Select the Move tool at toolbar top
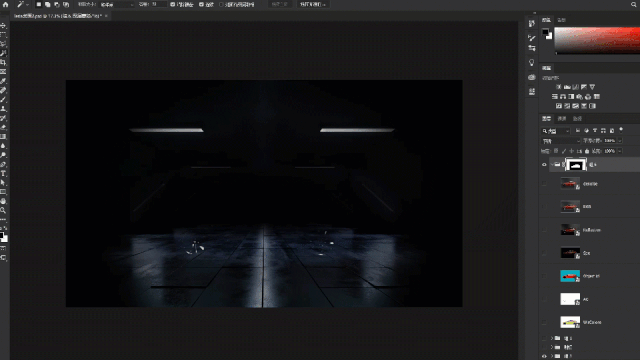The height and width of the screenshot is (360, 640). pyautogui.click(x=3, y=26)
